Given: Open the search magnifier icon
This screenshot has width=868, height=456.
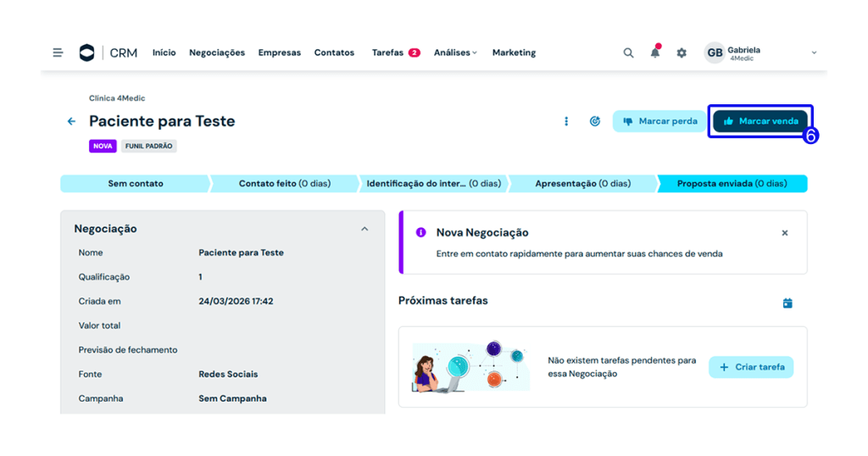Looking at the screenshot, I should (628, 53).
